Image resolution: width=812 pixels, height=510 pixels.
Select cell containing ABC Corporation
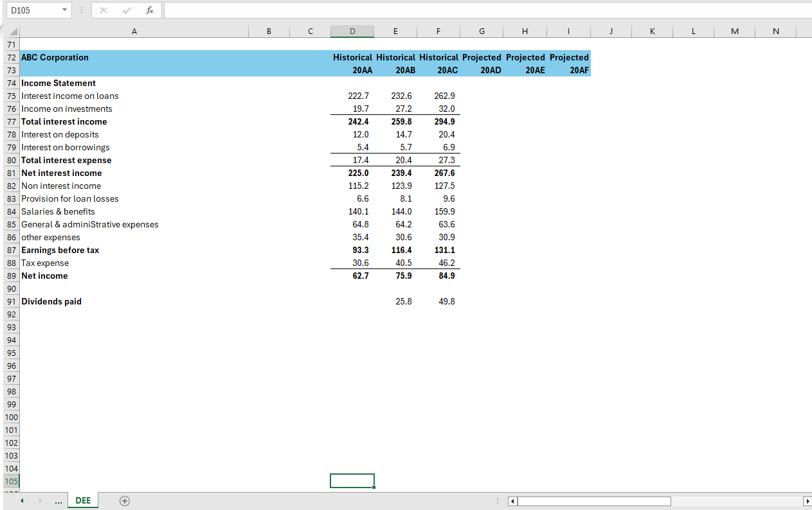pos(55,57)
